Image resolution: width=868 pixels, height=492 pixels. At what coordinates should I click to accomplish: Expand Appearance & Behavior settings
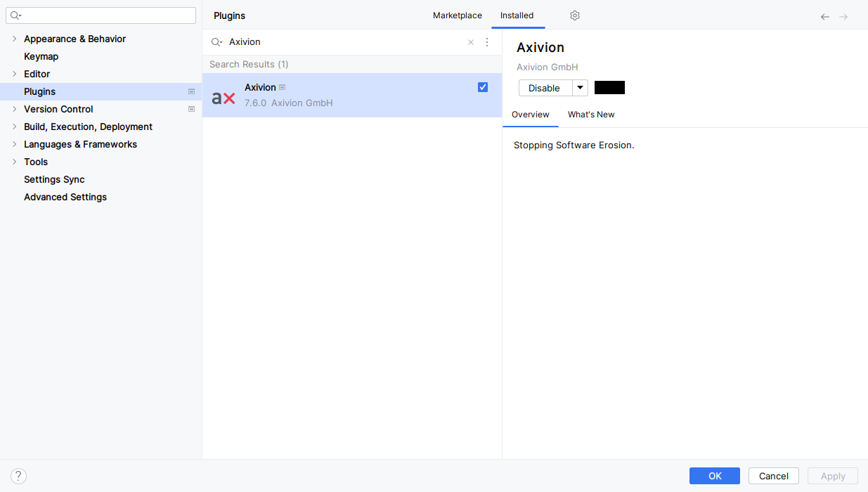tap(14, 39)
